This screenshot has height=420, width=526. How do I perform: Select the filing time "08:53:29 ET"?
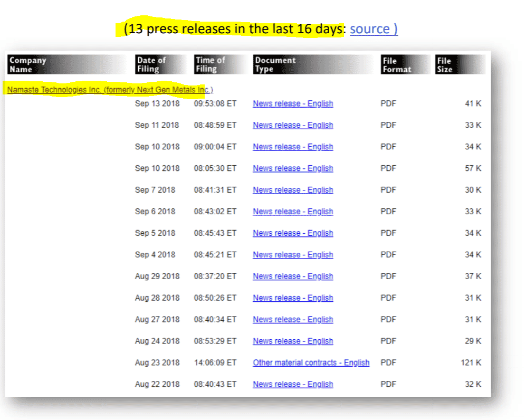[215, 341]
